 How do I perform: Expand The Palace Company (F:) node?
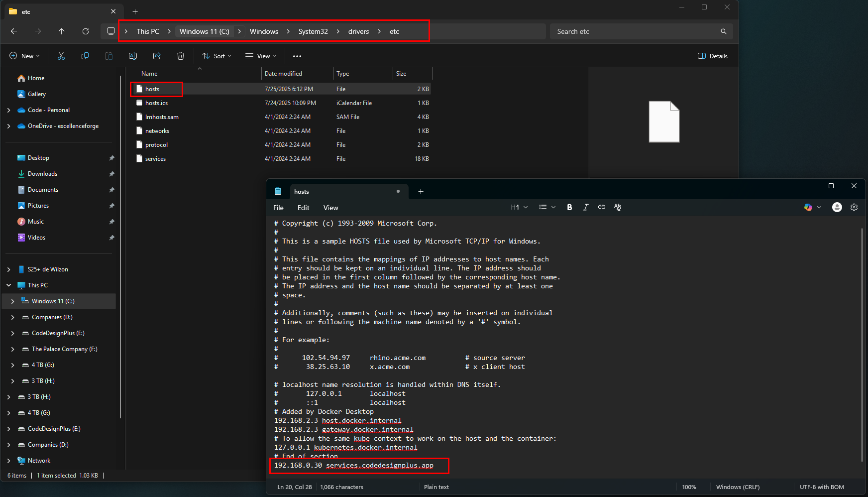click(12, 349)
